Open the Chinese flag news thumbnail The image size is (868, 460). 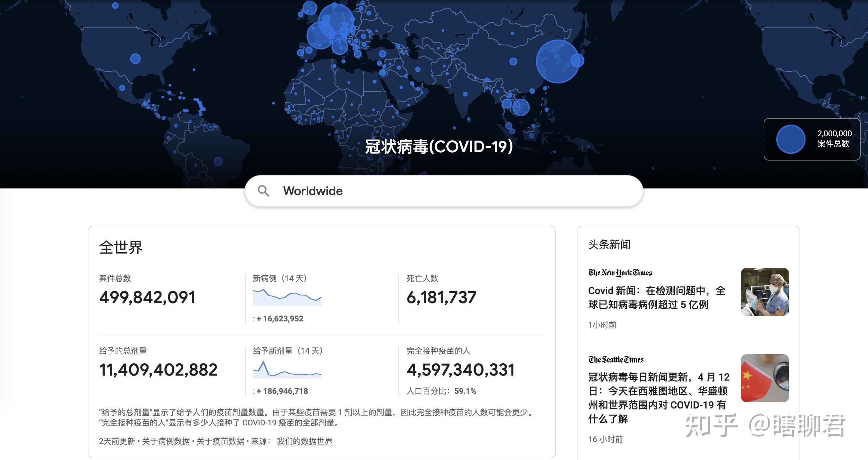[765, 378]
